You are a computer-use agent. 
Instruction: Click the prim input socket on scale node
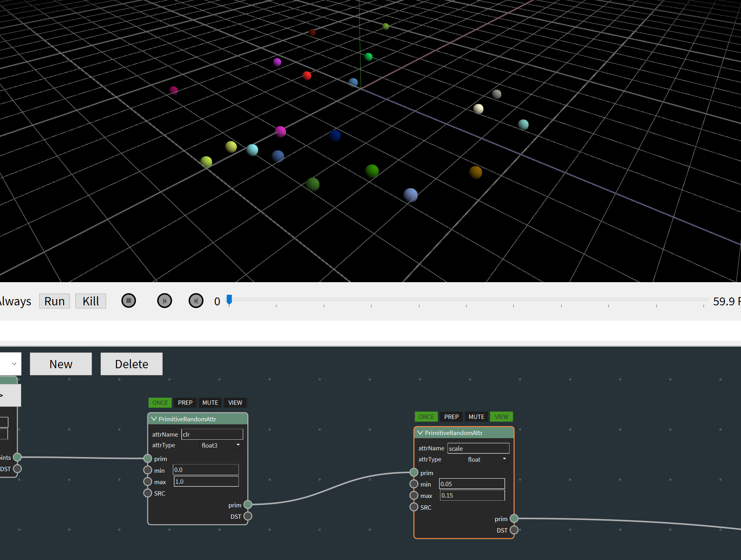click(414, 472)
